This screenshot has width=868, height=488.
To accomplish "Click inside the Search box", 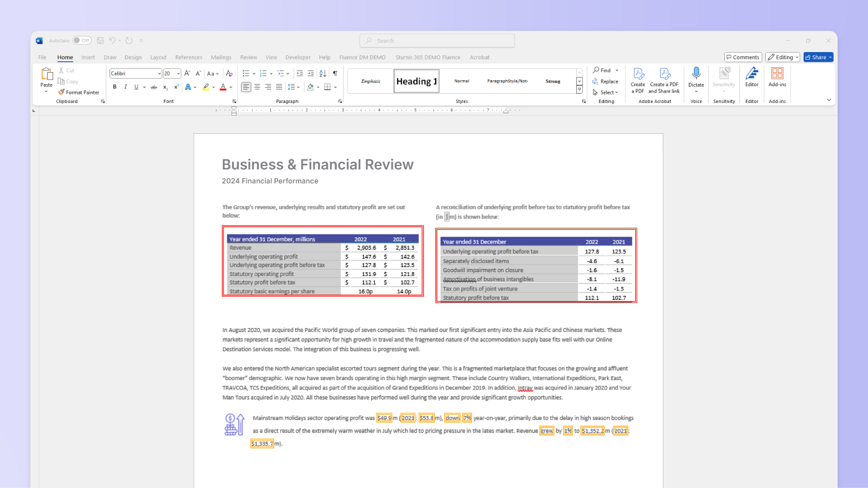I will coord(437,40).
